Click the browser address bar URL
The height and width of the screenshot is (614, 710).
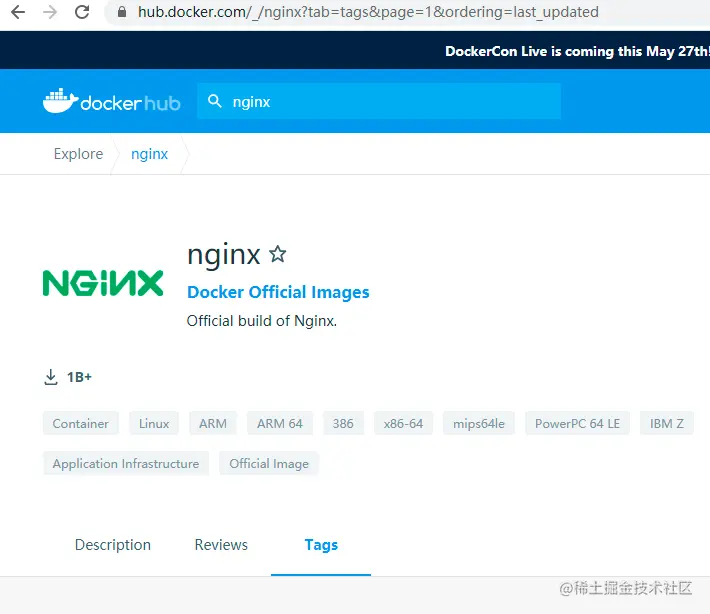pos(368,12)
